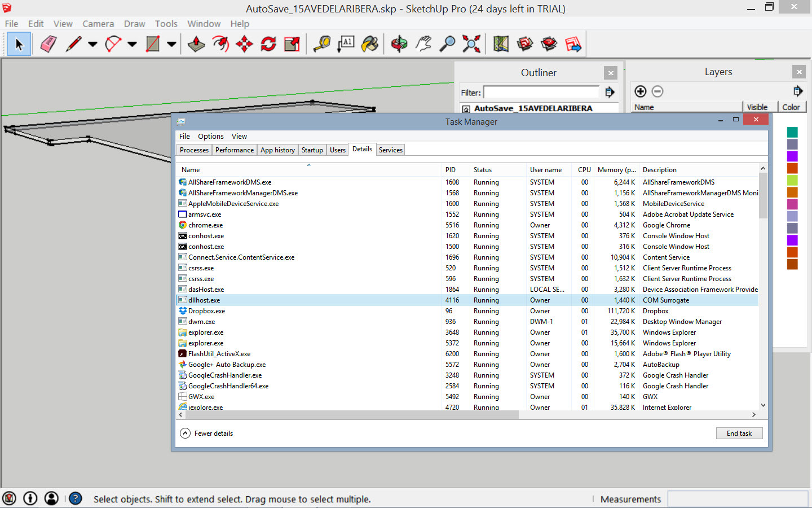This screenshot has height=508, width=812.
Task: Send model to LayOut
Action: point(573,44)
